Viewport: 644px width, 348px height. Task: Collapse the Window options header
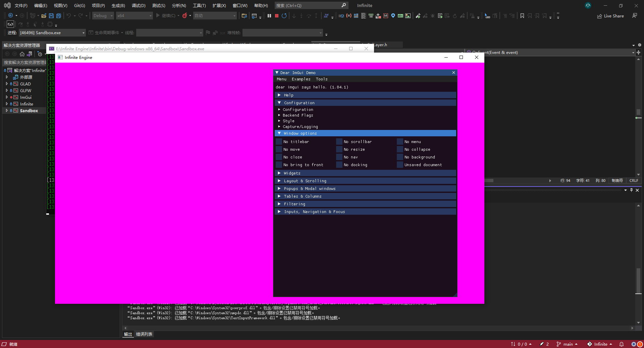365,133
